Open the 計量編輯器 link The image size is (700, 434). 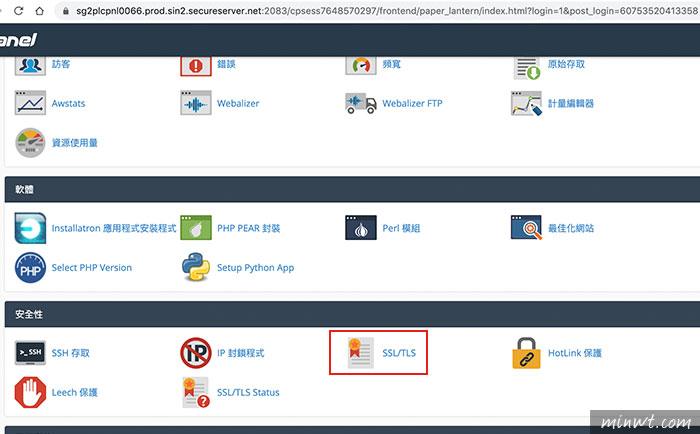[571, 104]
